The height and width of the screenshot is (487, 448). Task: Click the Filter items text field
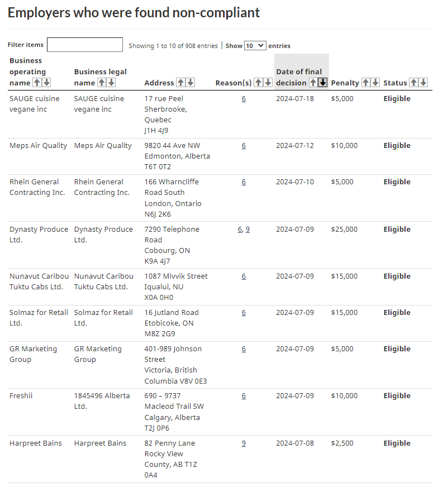[85, 45]
